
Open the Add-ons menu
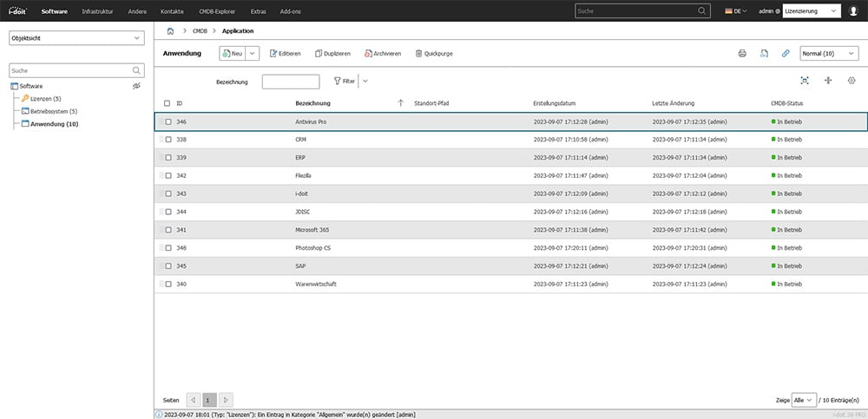[291, 11]
